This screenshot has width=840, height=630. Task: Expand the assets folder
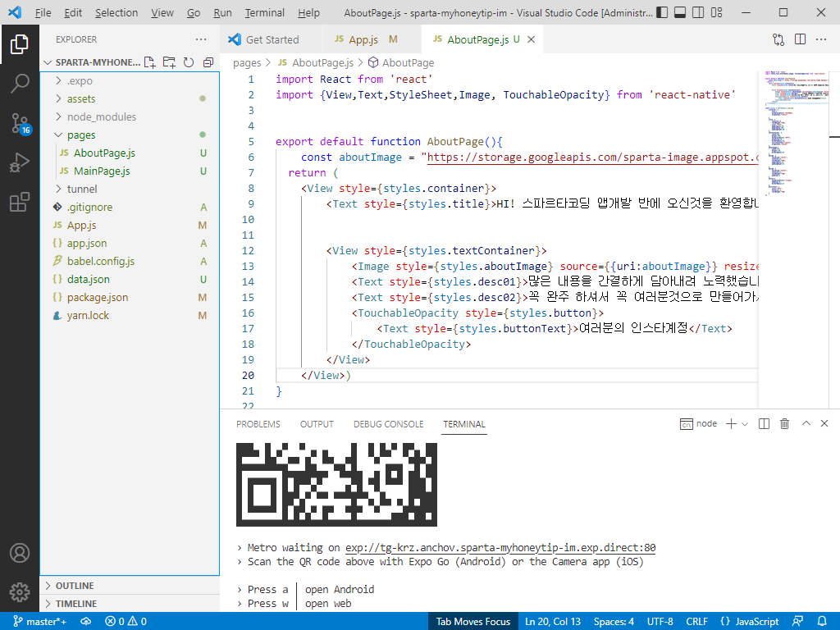pos(130,98)
